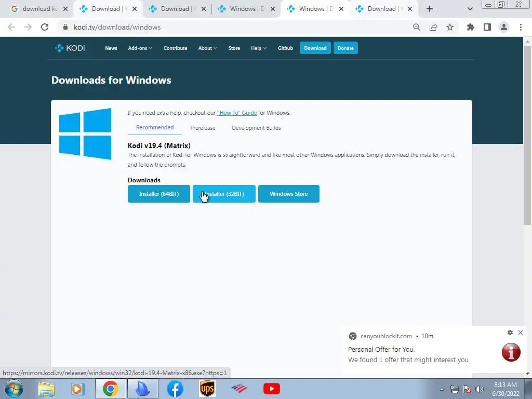Open the News page
Screen dimensions: 532x399
coord(111,48)
